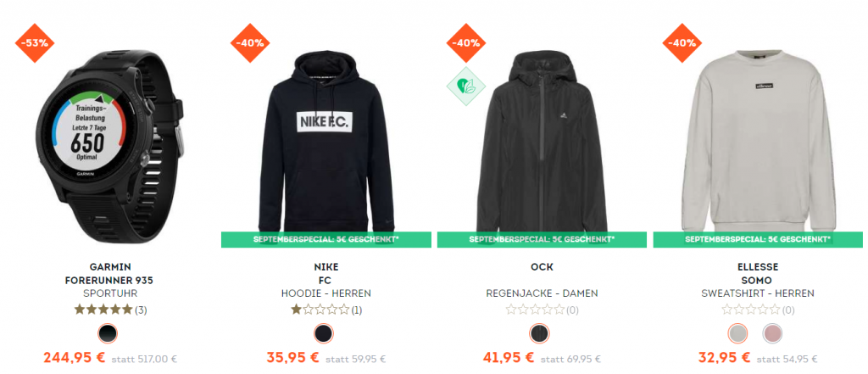Click the Septemberspecial banner under Nike hoodie
Screen dimensions: 868x374
326,239
